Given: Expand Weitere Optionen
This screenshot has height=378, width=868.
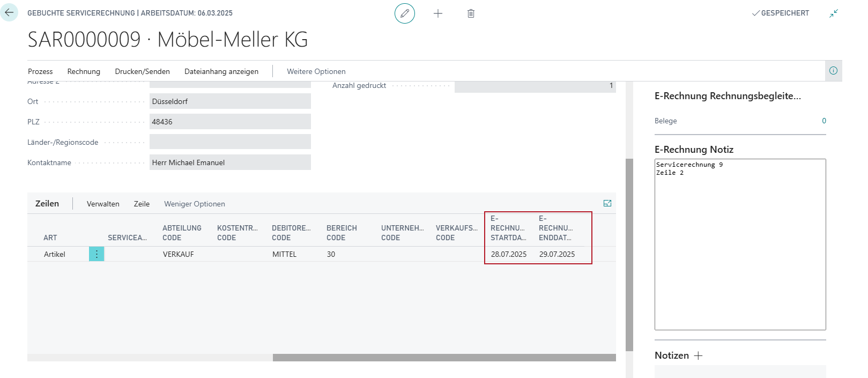Looking at the screenshot, I should (x=316, y=71).
